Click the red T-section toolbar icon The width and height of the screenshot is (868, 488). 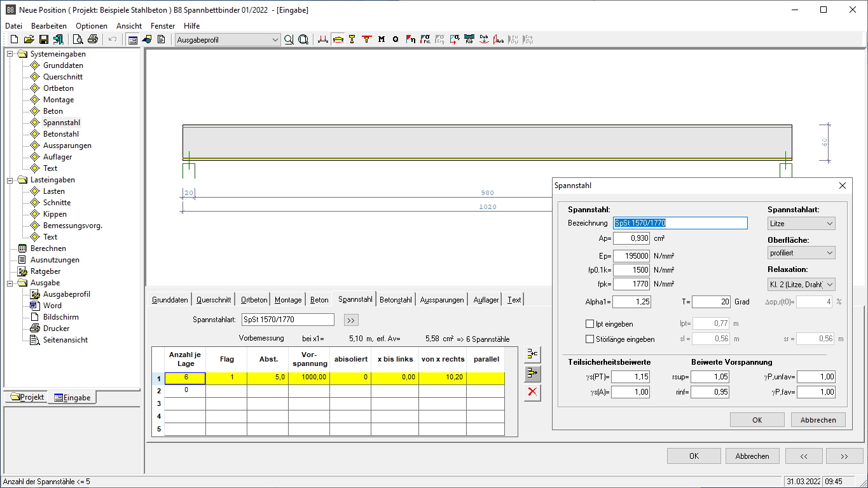click(367, 39)
